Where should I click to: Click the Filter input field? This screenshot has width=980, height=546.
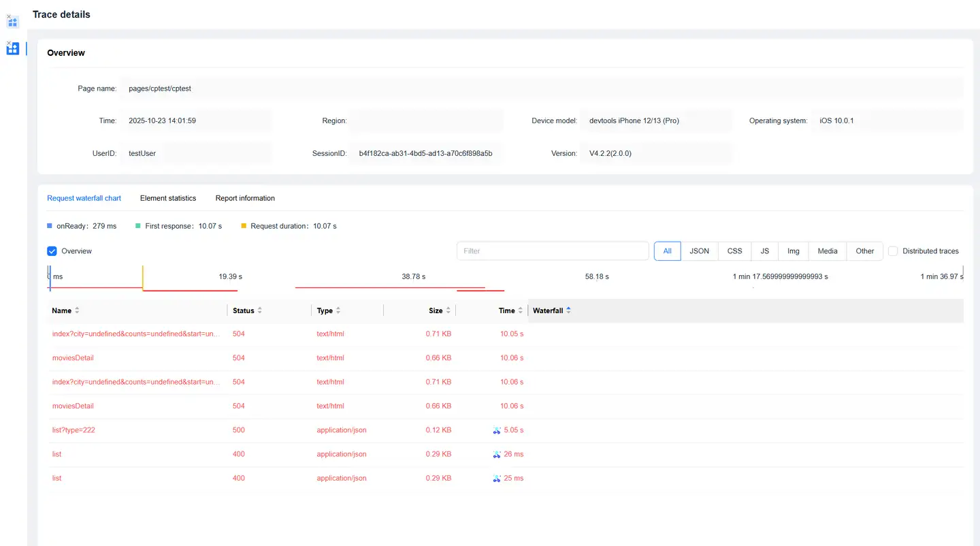coord(552,251)
